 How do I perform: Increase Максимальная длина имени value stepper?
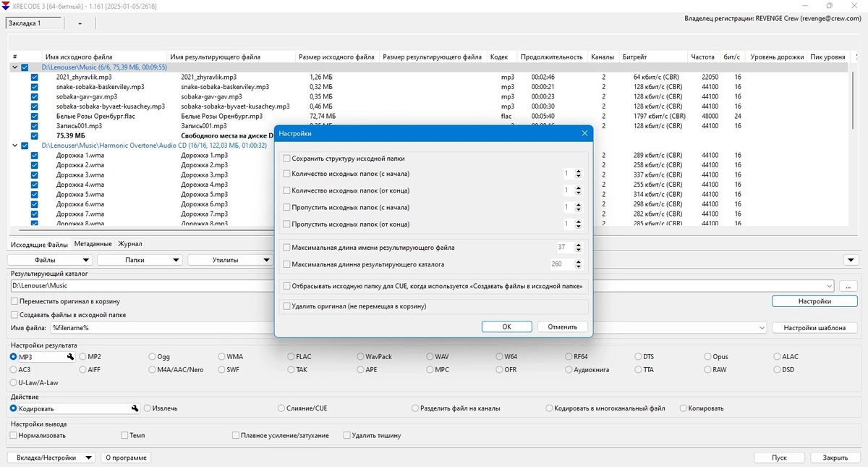(579, 245)
